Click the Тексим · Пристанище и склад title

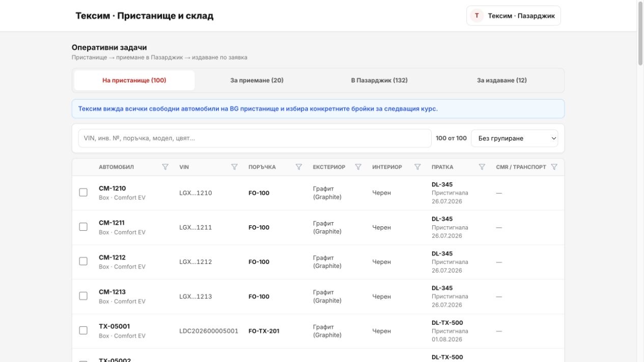145,16
